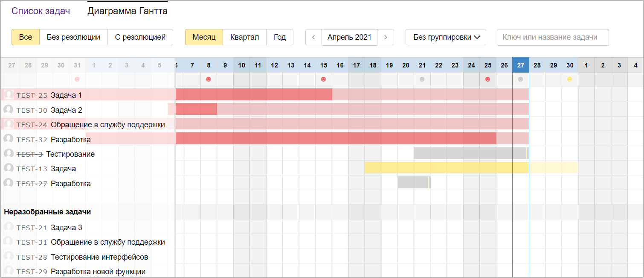Click the gray smiley marker under day 21
The image size is (644, 278).
422,79
